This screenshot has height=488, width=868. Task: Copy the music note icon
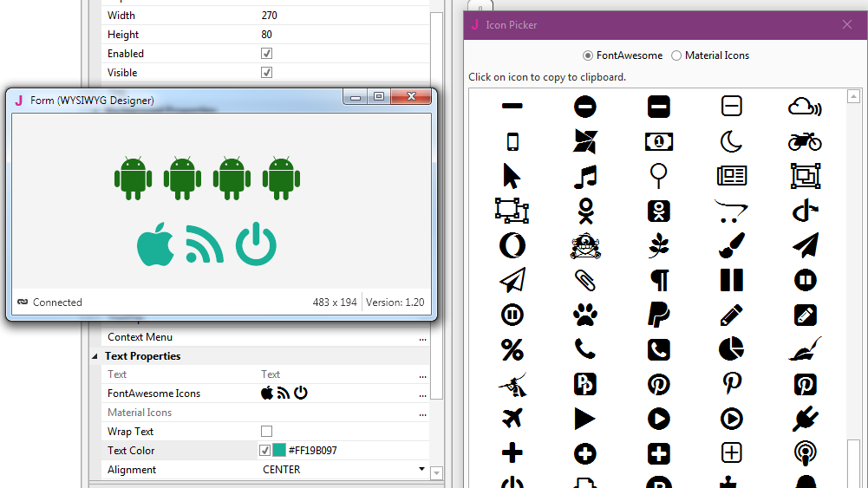[x=585, y=177]
